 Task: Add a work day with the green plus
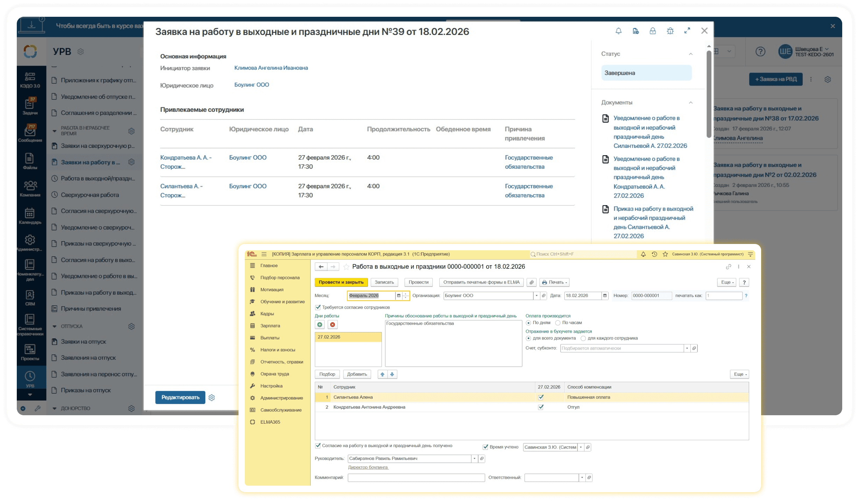(320, 324)
